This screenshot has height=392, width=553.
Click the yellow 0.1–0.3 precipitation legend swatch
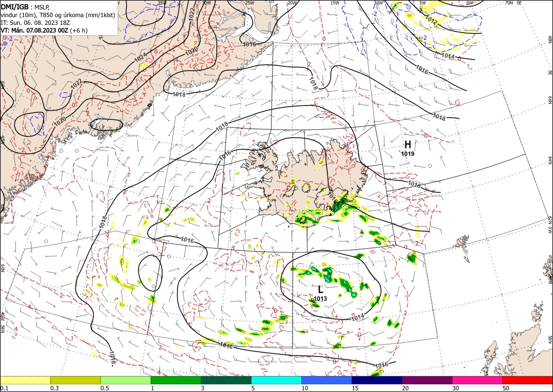point(25,380)
